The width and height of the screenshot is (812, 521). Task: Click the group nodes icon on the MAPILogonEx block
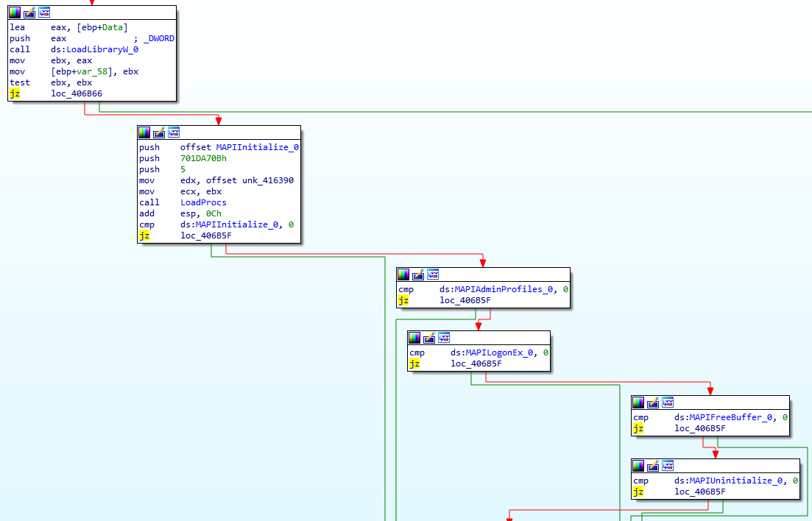[x=444, y=338]
